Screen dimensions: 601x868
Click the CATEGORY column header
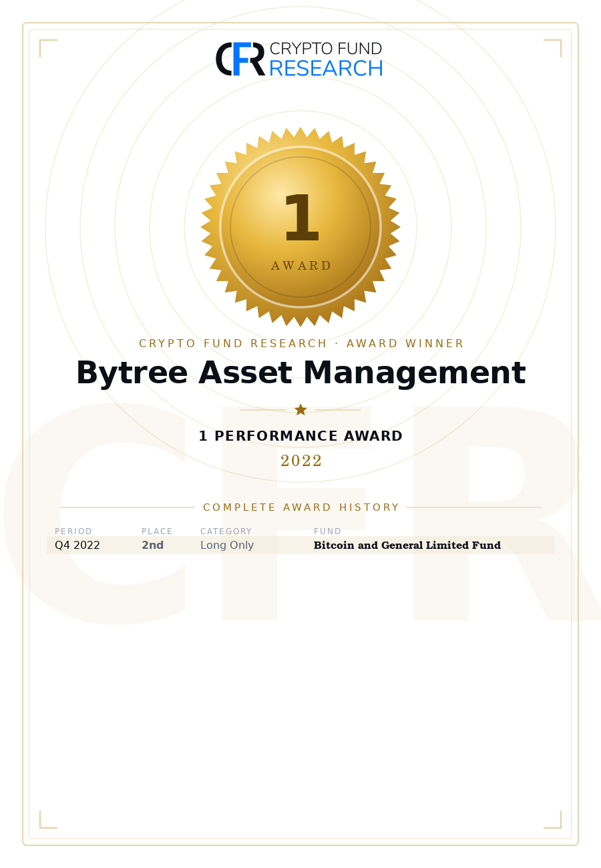(226, 531)
